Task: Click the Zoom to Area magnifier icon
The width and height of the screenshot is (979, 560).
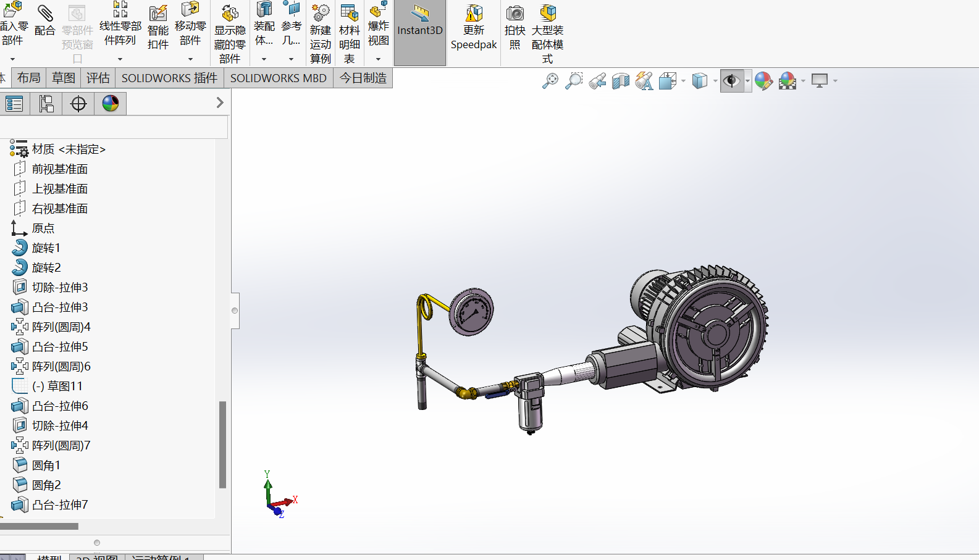Action: 574,81
